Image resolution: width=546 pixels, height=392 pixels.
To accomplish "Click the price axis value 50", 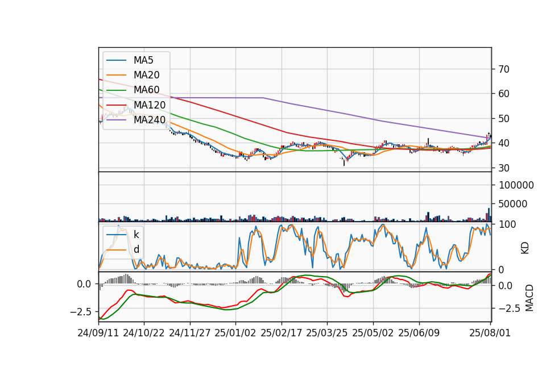I will (x=504, y=119).
